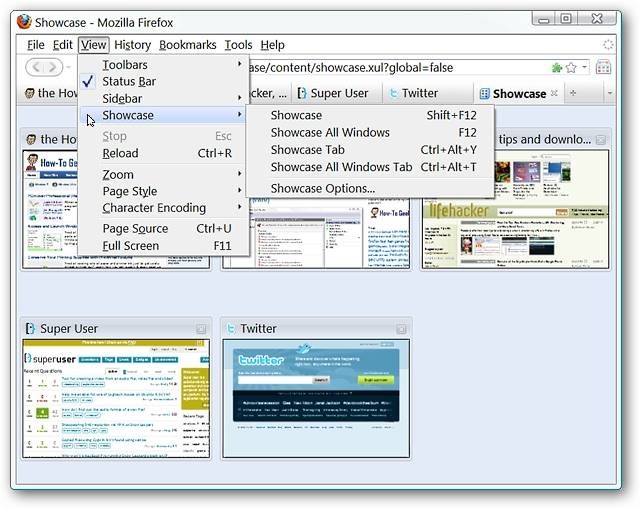Screen dimensions: 640x508
Task: Open the Edit menu
Action: pyautogui.click(x=62, y=44)
